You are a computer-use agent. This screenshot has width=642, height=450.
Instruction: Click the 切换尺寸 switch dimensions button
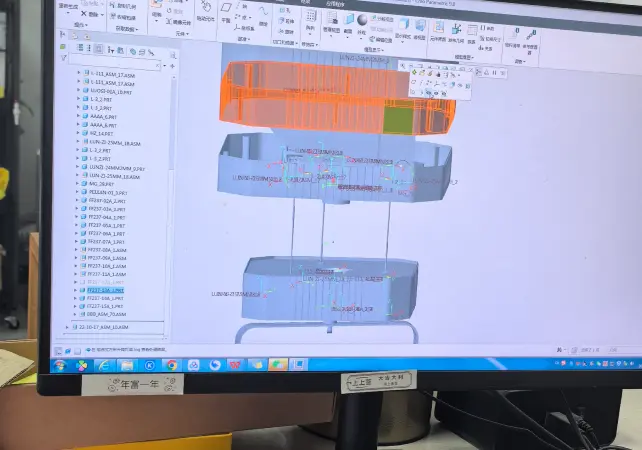(x=491, y=38)
